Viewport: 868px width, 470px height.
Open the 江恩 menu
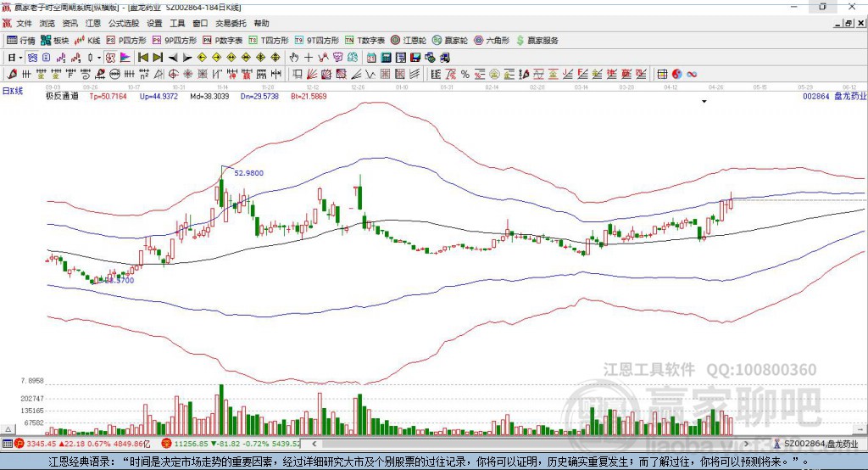tap(93, 23)
